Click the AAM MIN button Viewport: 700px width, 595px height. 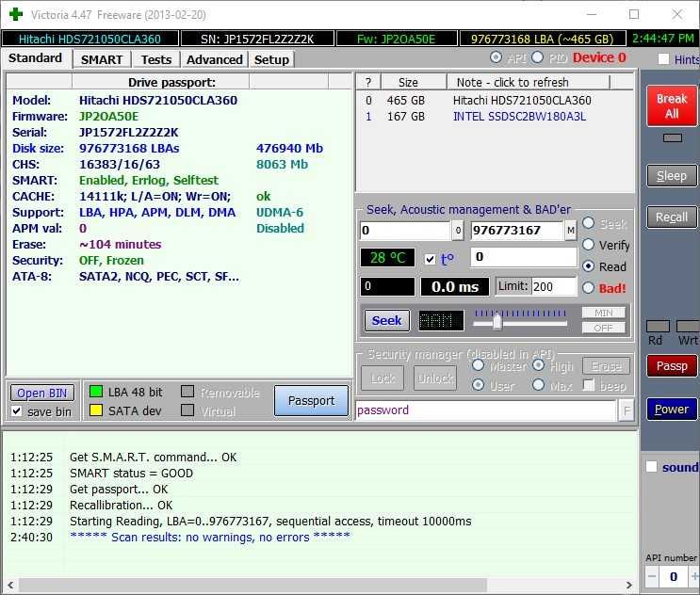pos(604,313)
